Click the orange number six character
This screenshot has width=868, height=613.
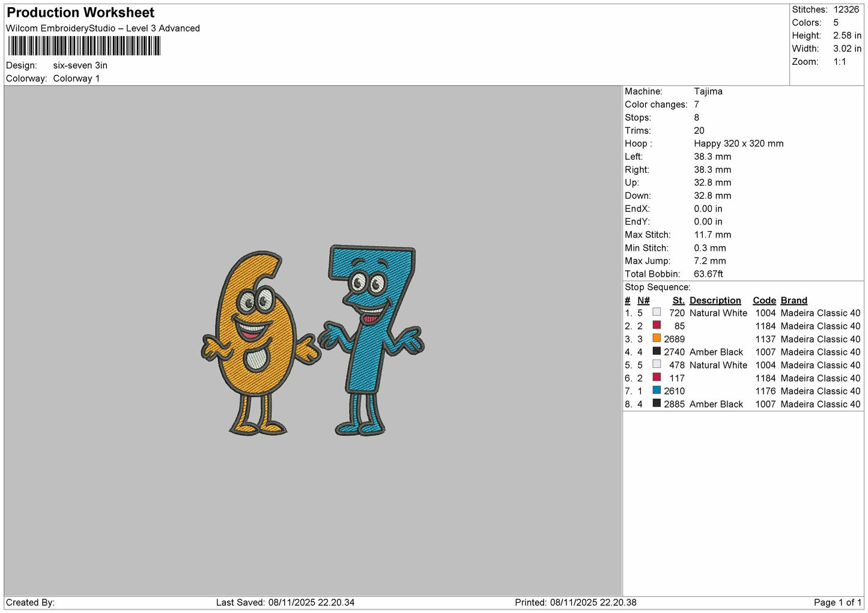pyautogui.click(x=259, y=343)
